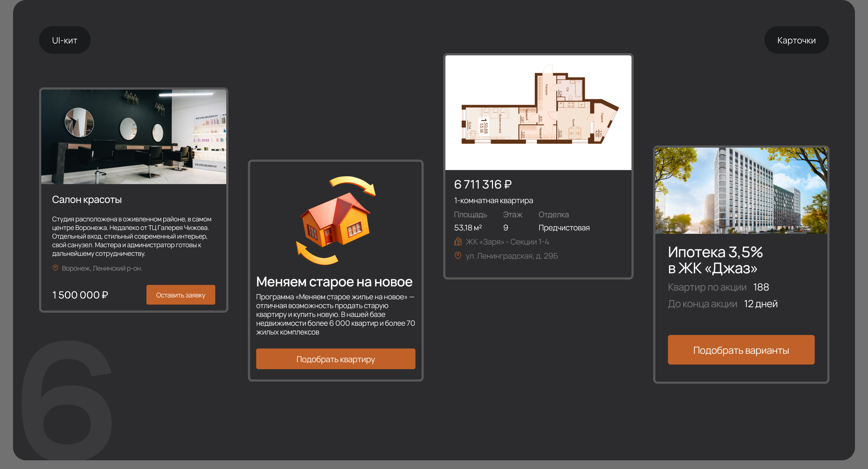
Task: Open the apartment floor plan image
Action: 538,112
